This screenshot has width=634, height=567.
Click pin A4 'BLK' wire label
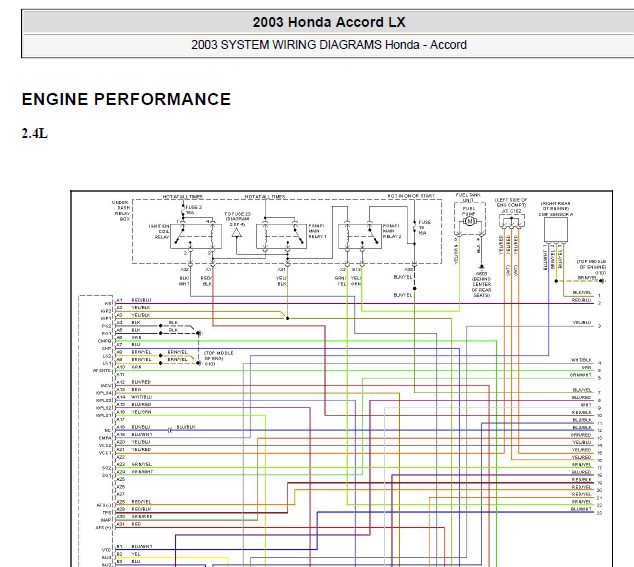136,322
